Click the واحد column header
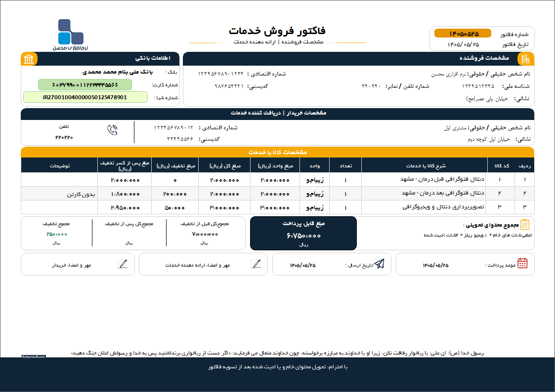The image size is (555, 392). tap(314, 166)
